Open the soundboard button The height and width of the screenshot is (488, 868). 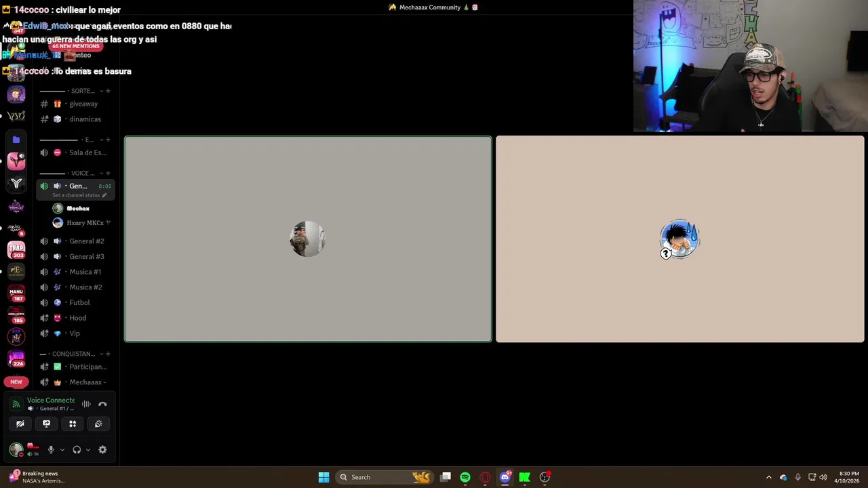pyautogui.click(x=98, y=424)
